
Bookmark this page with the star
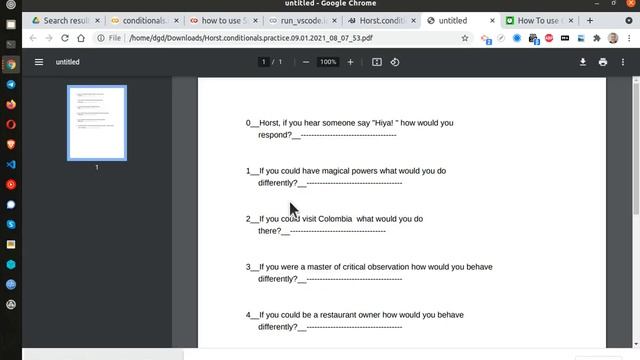pos(464,38)
